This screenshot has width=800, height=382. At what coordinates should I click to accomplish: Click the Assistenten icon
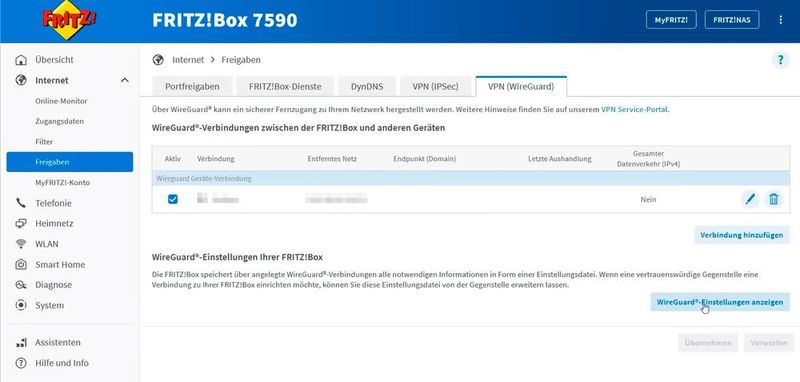(21, 343)
